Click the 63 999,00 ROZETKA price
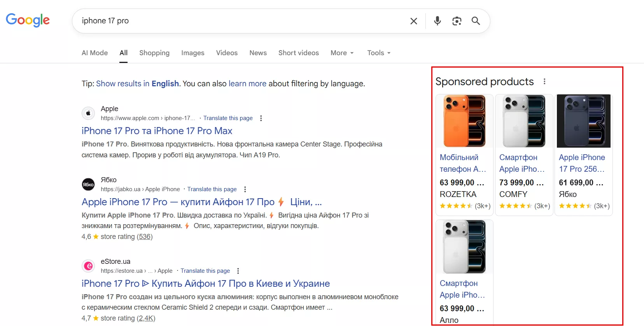This screenshot has height=326, width=644. tap(462, 183)
